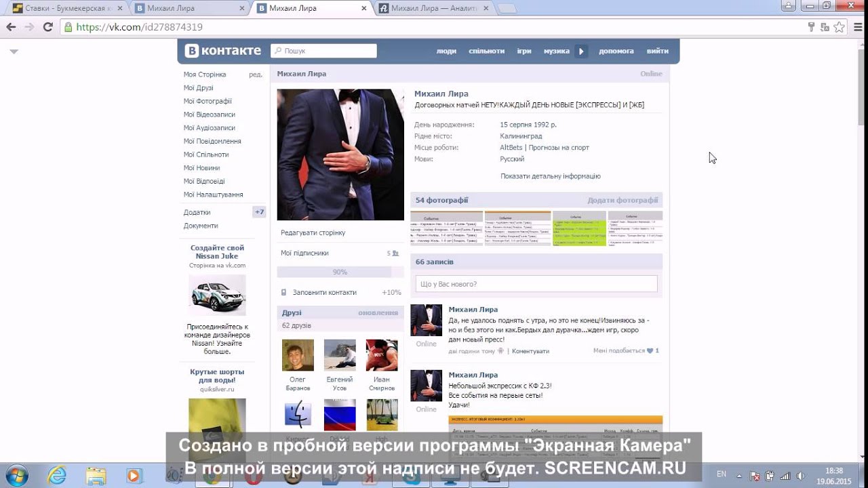Open Мої Друзі sidebar link
This screenshot has height=488, width=868.
[199, 88]
